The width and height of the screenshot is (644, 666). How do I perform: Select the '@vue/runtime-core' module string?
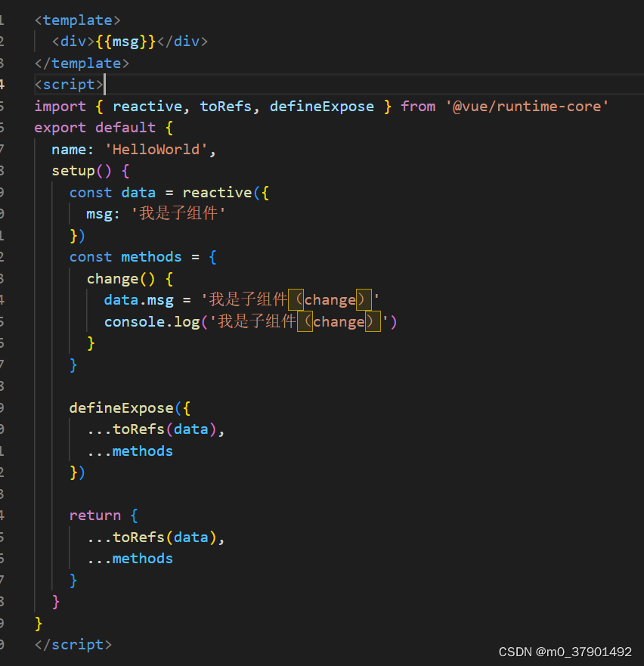point(528,106)
